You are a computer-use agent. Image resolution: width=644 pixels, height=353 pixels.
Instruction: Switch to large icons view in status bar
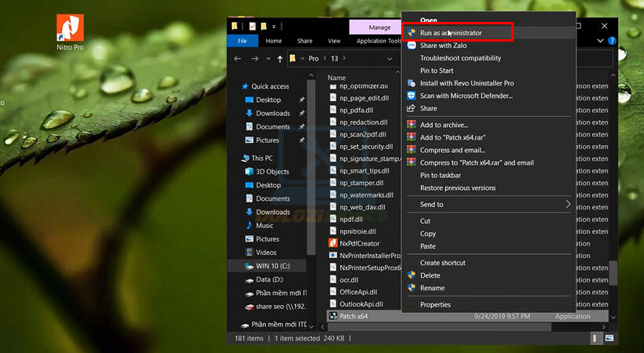610,338
